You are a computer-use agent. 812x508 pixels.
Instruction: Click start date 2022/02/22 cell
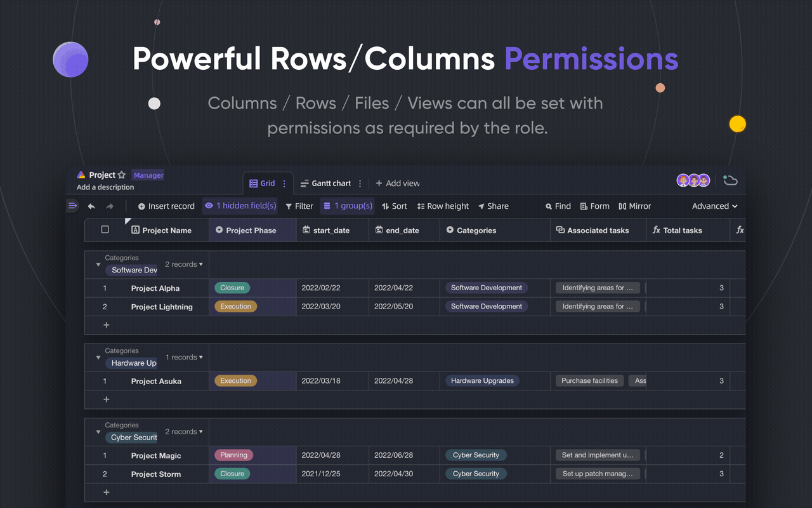[332, 288]
